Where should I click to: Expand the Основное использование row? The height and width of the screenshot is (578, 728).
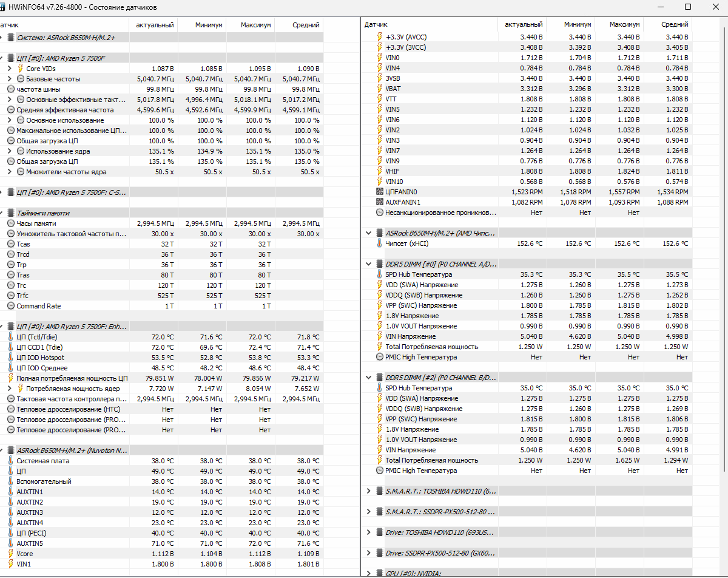(x=10, y=120)
